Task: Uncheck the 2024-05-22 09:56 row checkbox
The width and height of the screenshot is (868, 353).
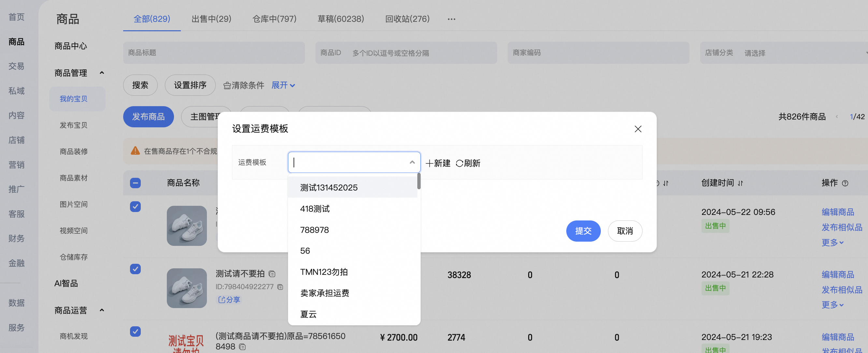Action: (x=136, y=206)
